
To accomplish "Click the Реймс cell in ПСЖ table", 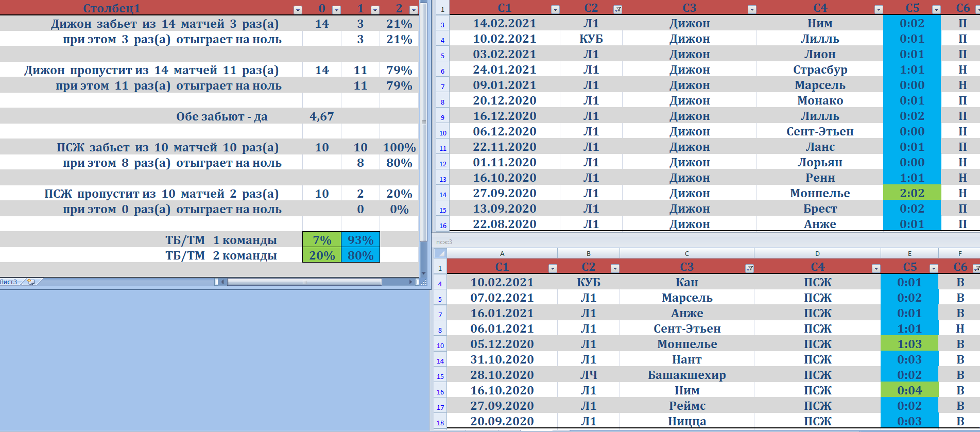I will [687, 406].
